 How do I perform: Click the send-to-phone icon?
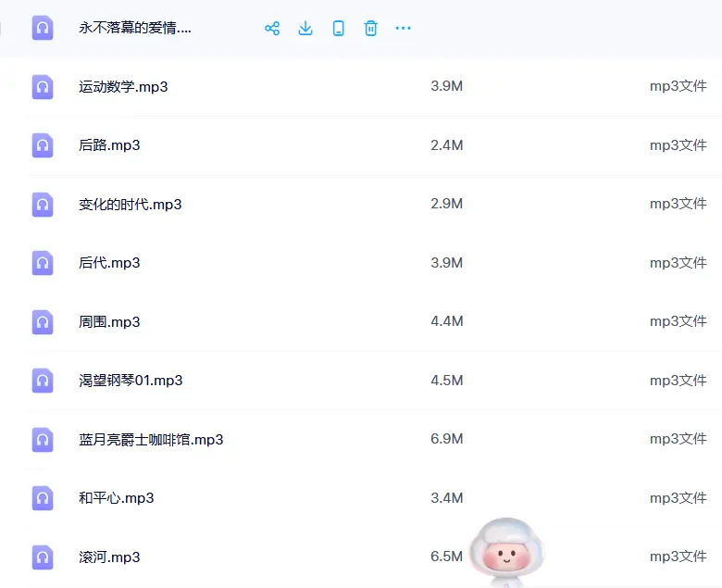[x=339, y=28]
